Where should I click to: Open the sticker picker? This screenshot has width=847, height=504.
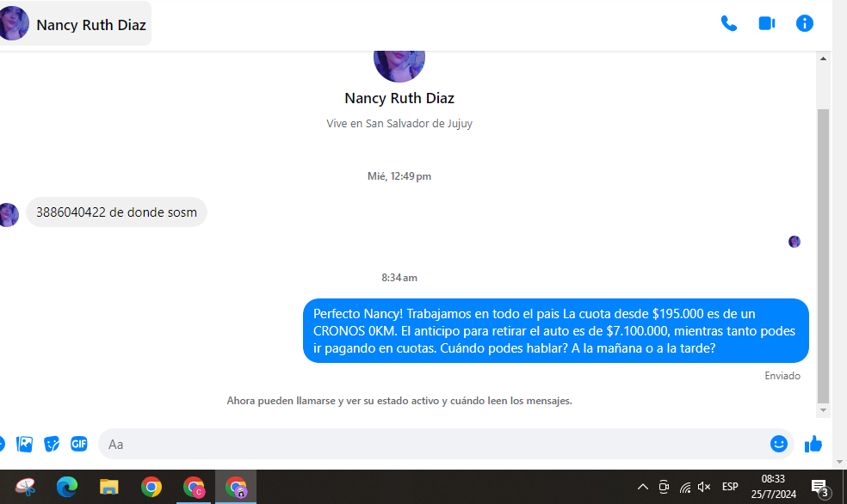pyautogui.click(x=52, y=444)
